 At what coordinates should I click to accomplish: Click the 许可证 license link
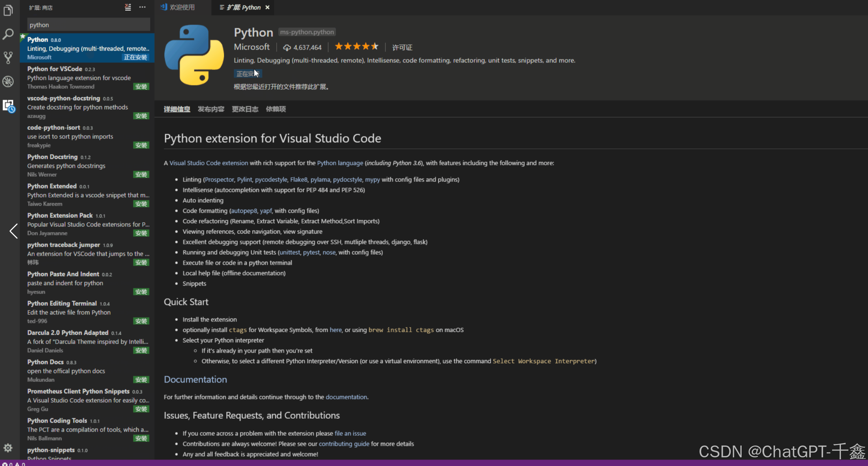402,48
